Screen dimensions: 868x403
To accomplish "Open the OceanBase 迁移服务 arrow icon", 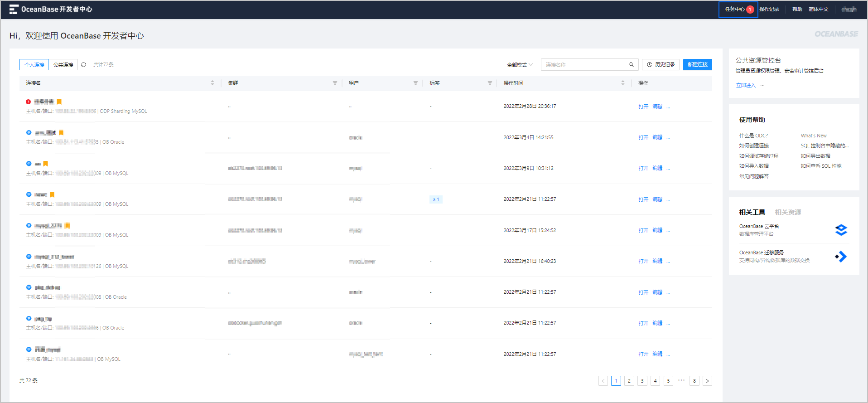I will 841,257.
